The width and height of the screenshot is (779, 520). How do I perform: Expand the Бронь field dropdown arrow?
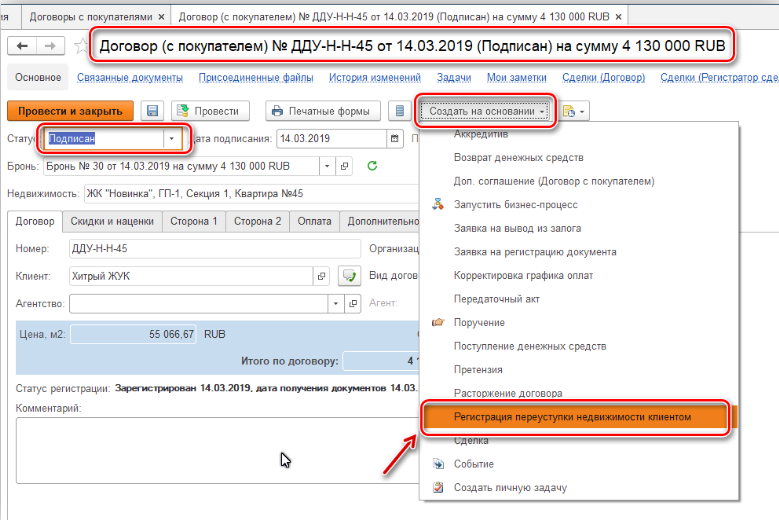[327, 166]
